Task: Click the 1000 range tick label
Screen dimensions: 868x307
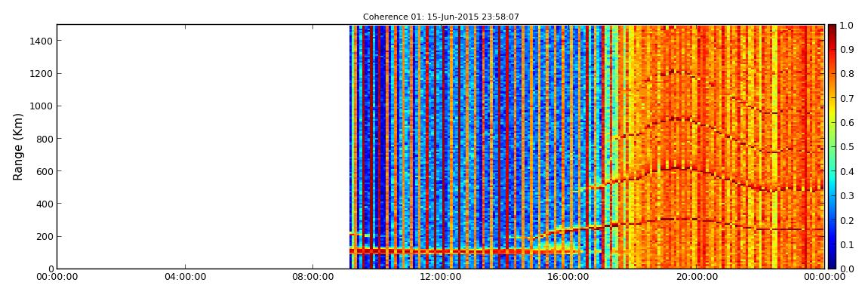Action: (x=41, y=106)
